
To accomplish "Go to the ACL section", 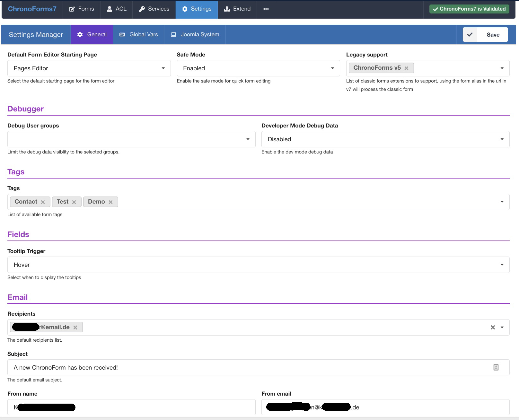I will pyautogui.click(x=117, y=9).
